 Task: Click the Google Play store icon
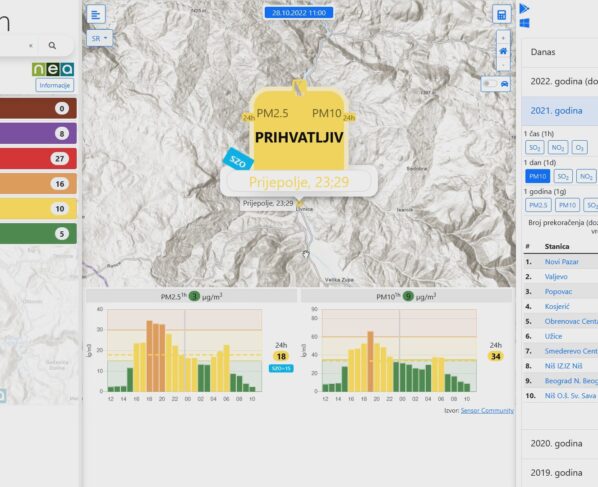coord(524,8)
